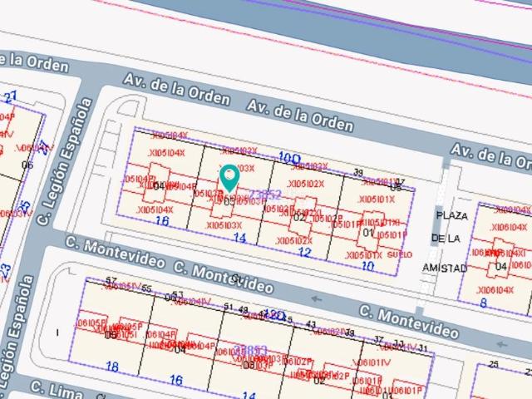Click blue street number 18
532x399 pixels.
(x=112, y=366)
